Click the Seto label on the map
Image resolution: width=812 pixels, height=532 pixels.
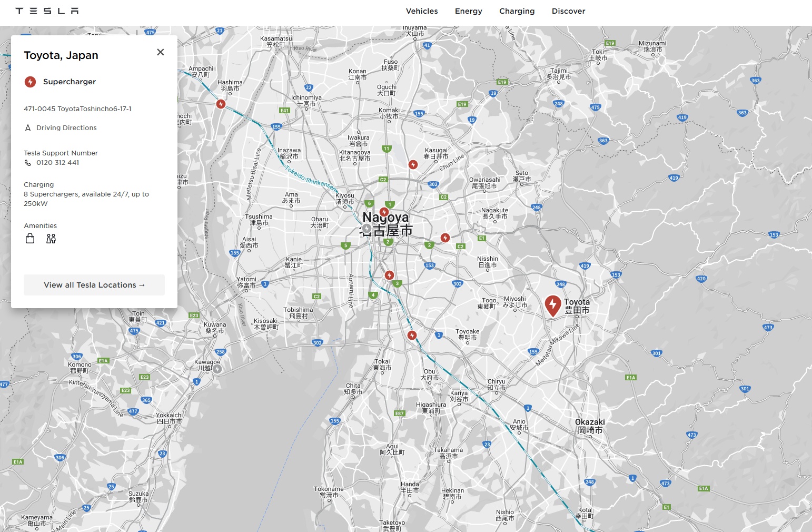pos(522,176)
